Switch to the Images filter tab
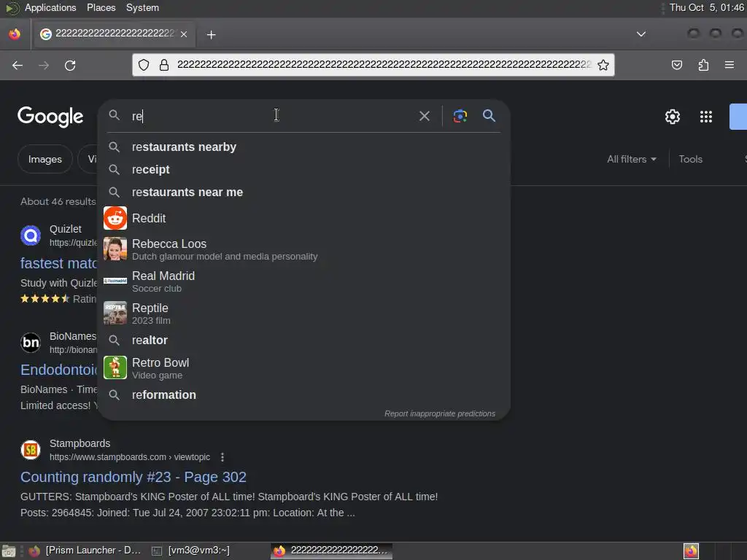Image resolution: width=747 pixels, height=560 pixels. pyautogui.click(x=44, y=159)
